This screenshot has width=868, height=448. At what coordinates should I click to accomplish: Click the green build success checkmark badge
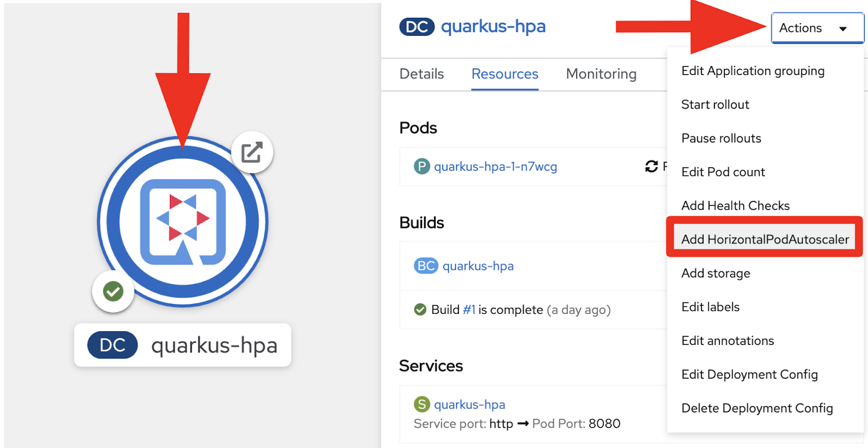[x=113, y=292]
